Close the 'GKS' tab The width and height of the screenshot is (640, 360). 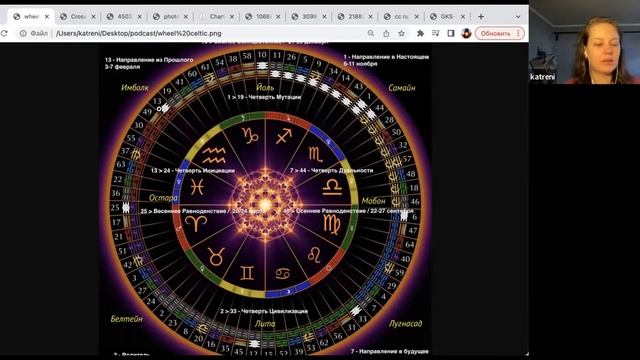[463, 17]
